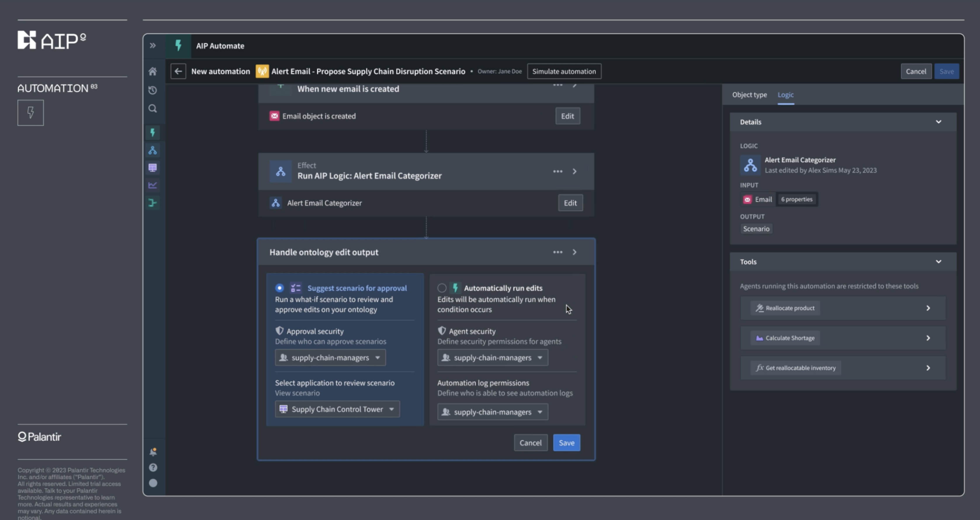
Task: Edit the Alert Email Categorizer effect
Action: pyautogui.click(x=570, y=202)
